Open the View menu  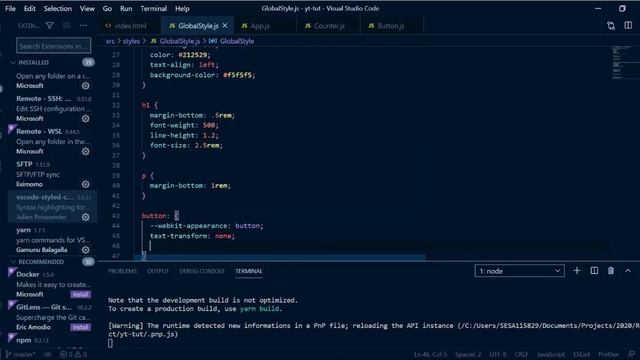pos(87,8)
